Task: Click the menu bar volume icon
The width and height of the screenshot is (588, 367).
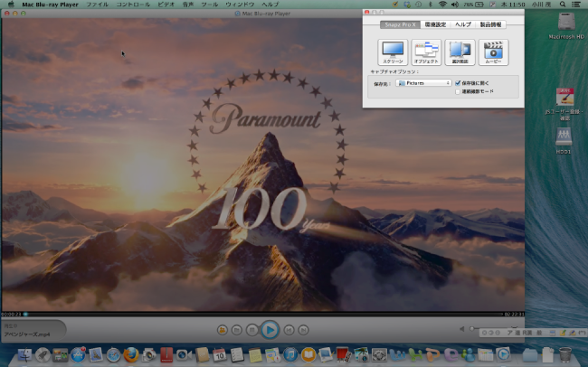Action: click(455, 5)
